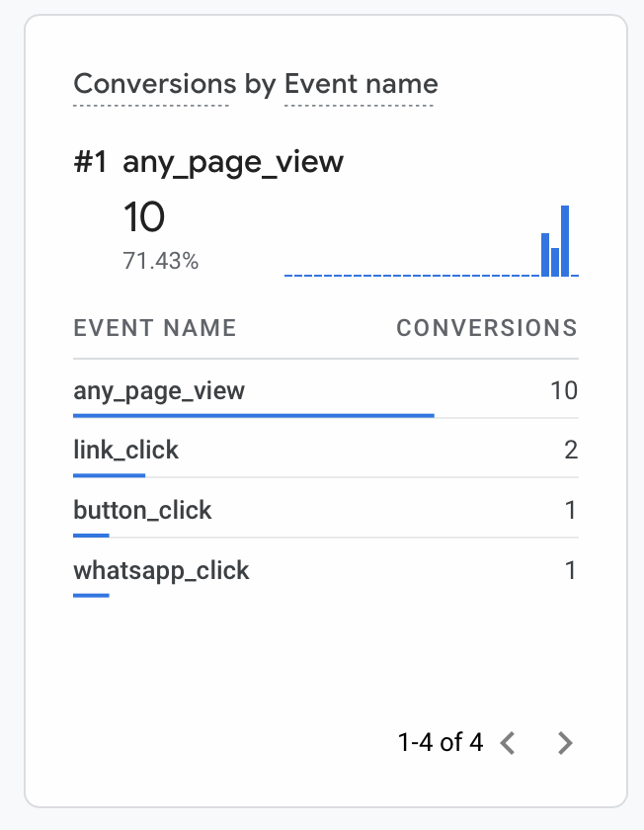Go to previous page using left chevron
The width and height of the screenshot is (644, 830).
(508, 743)
